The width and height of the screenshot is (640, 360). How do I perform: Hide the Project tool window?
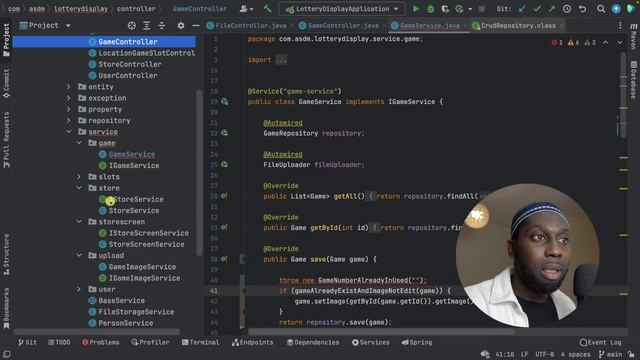point(196,25)
